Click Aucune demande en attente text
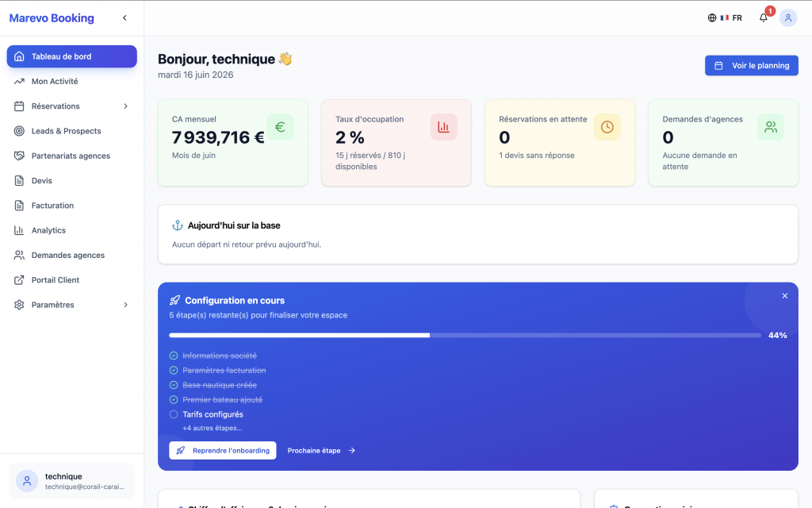Screen dimensions: 812x508 [x=699, y=161]
